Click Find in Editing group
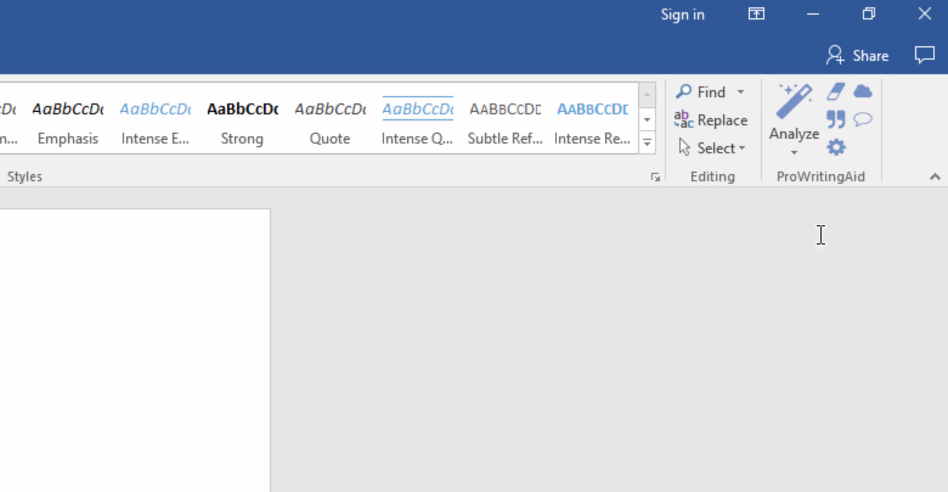Image resolution: width=948 pixels, height=492 pixels. (701, 92)
